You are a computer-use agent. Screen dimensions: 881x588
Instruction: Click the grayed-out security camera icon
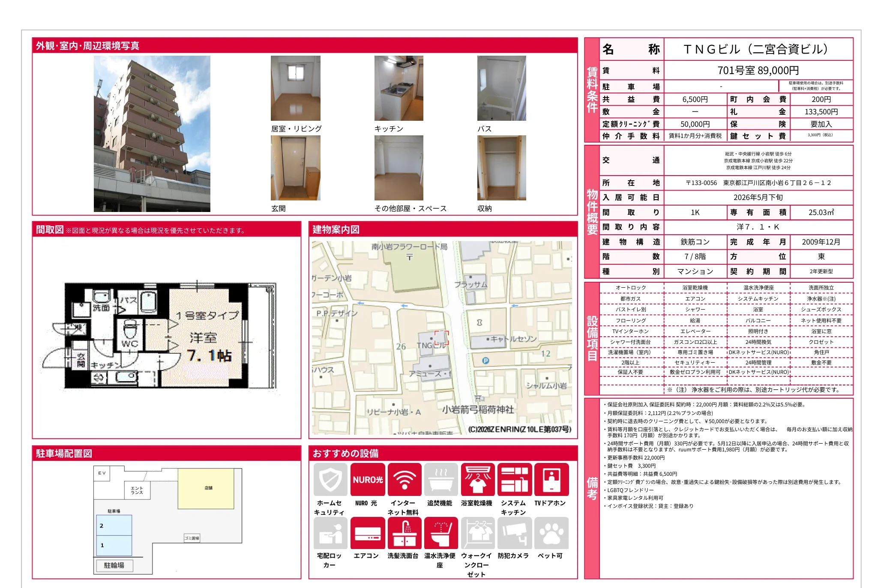(514, 533)
